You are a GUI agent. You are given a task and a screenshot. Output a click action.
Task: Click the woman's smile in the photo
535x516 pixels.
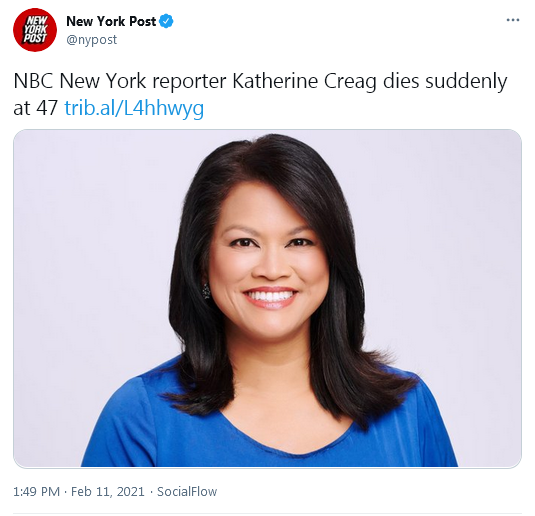pos(270,296)
